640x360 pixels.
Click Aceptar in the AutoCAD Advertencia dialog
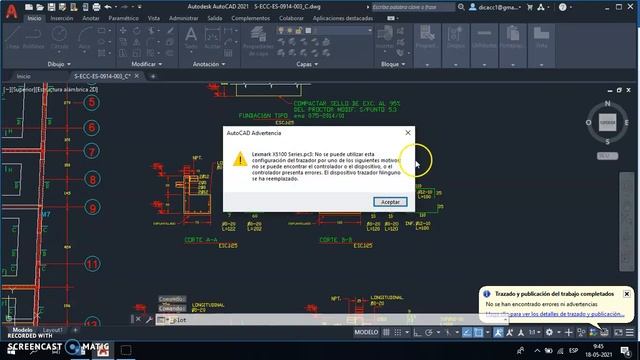tap(390, 202)
